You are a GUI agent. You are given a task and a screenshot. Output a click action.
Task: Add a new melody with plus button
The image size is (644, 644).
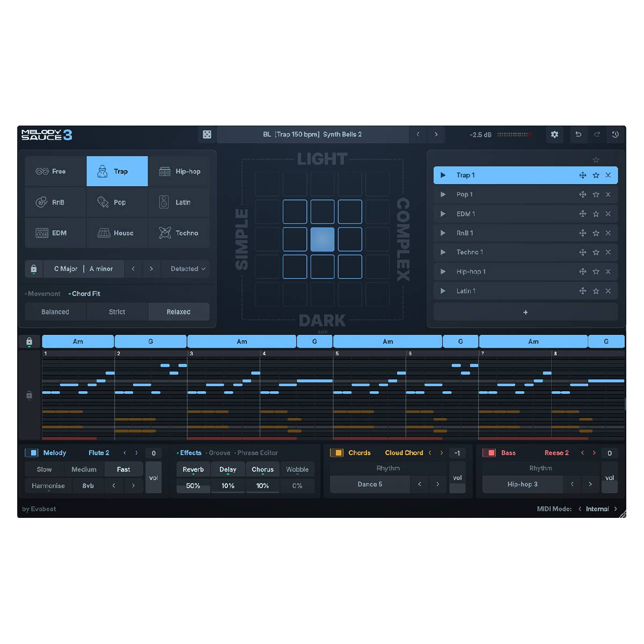point(525,312)
